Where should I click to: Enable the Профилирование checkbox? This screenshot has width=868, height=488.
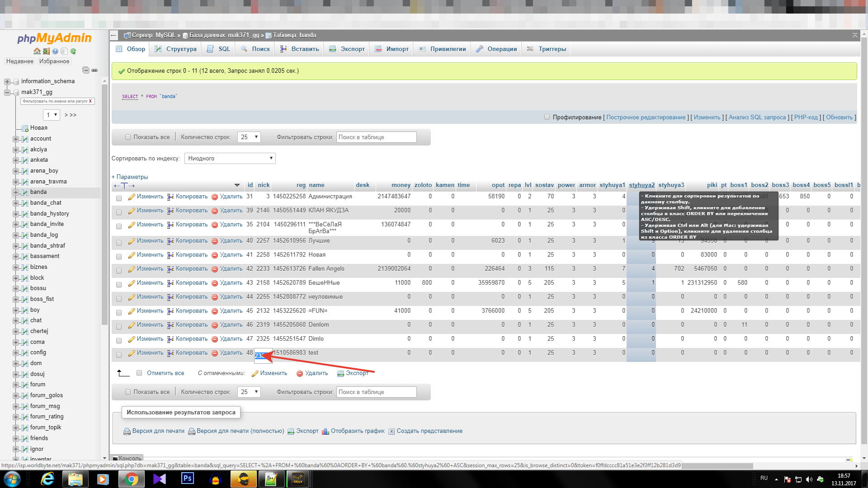tap(547, 117)
